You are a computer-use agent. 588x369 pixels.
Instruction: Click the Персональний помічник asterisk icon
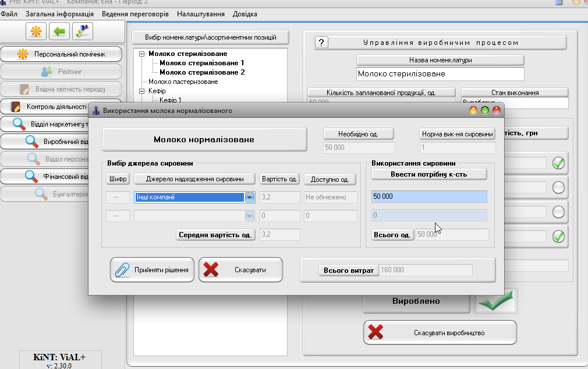(23, 54)
